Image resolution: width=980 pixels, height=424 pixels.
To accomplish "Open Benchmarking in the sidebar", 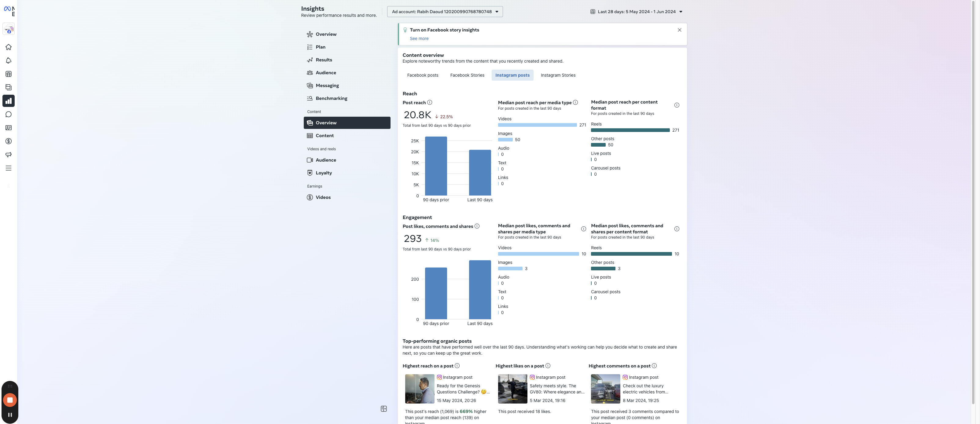I will (331, 98).
